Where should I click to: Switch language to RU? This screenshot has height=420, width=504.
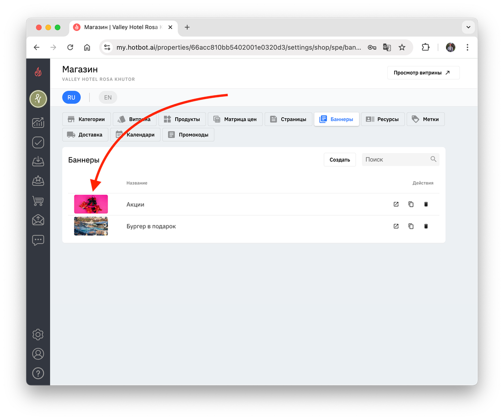pos(71,97)
